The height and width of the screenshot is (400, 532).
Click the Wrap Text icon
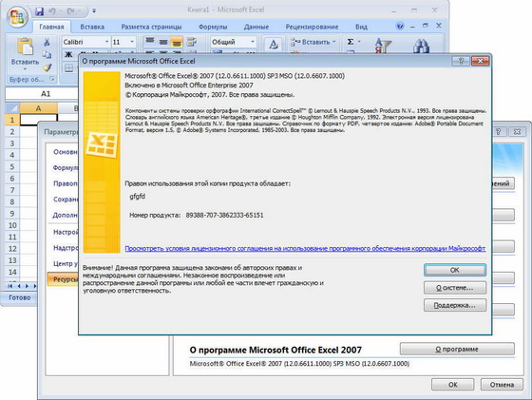click(x=192, y=42)
